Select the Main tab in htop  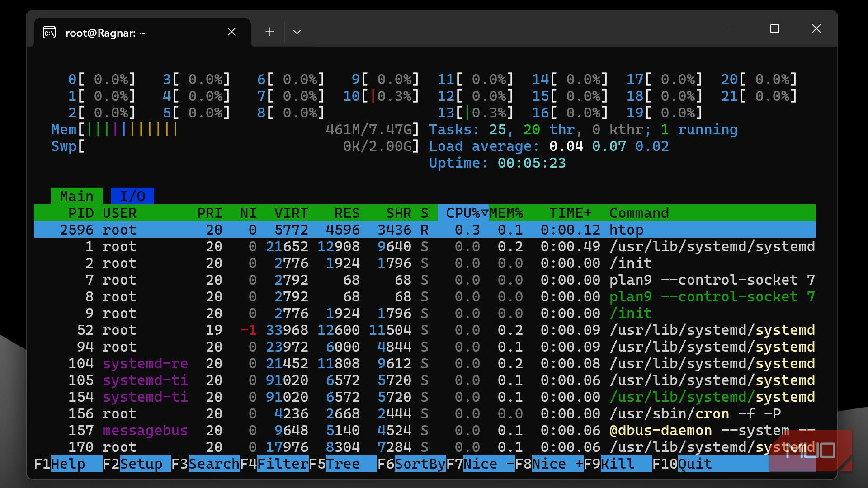click(x=76, y=196)
